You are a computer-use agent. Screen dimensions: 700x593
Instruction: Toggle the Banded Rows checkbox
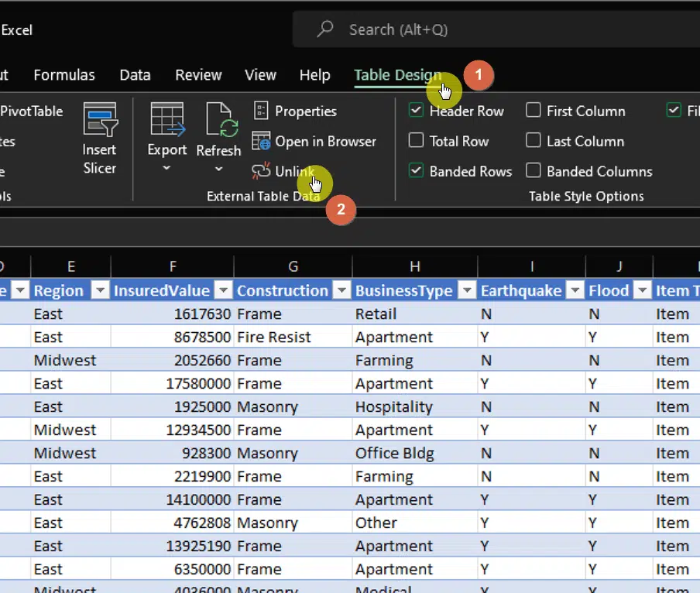(416, 170)
